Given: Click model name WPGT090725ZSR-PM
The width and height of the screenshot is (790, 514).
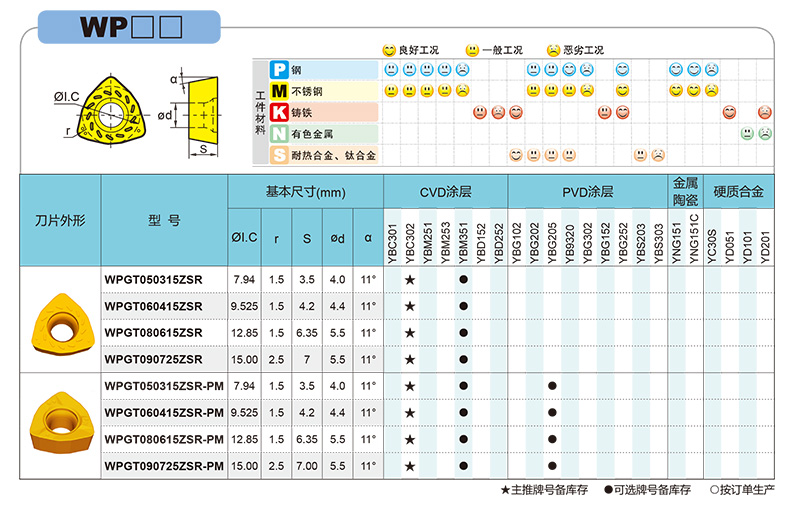Looking at the screenshot, I should (164, 467).
